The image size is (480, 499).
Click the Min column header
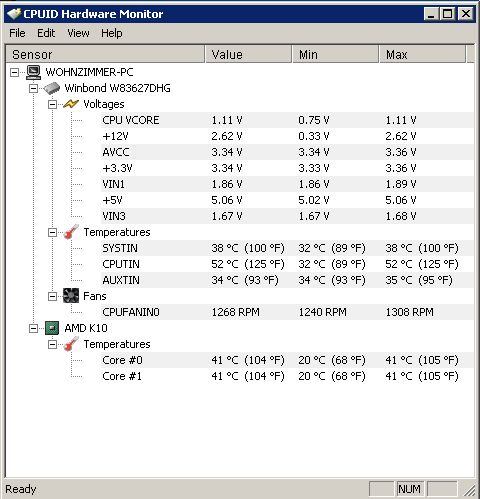pos(336,54)
